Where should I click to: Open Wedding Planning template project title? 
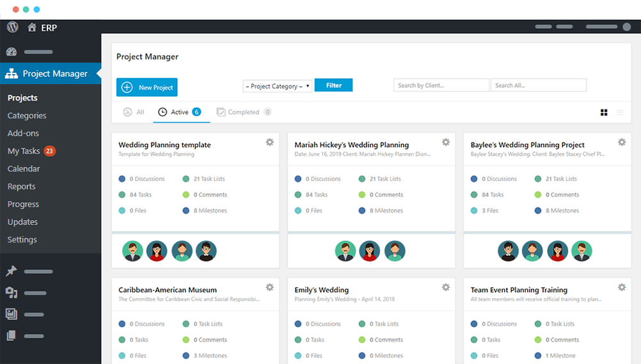click(165, 145)
